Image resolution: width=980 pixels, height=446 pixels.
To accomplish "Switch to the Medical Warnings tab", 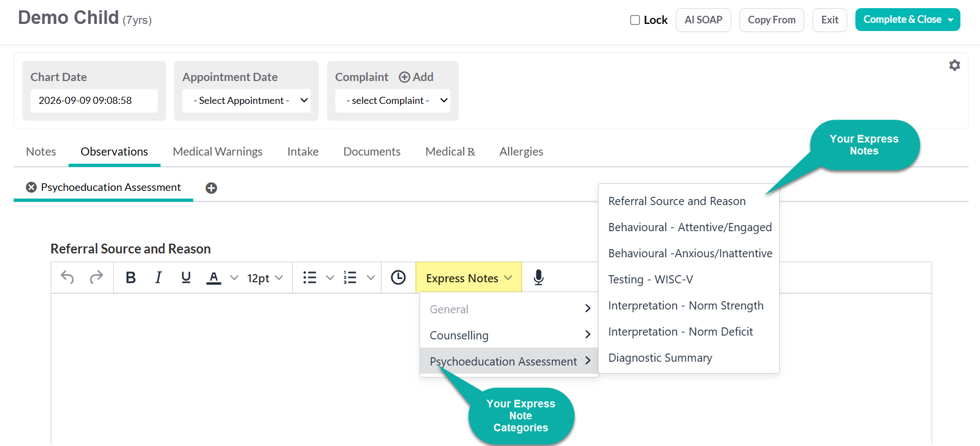I will [x=218, y=152].
